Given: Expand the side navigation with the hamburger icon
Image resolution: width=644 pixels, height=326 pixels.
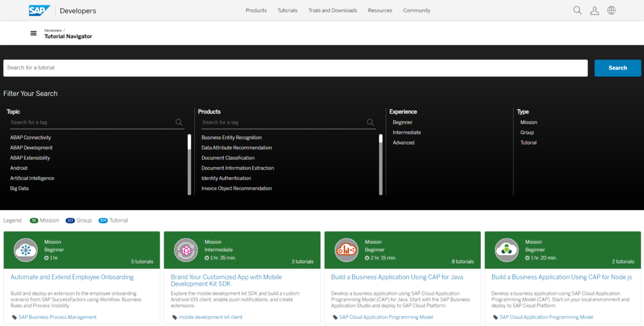Looking at the screenshot, I should point(33,33).
